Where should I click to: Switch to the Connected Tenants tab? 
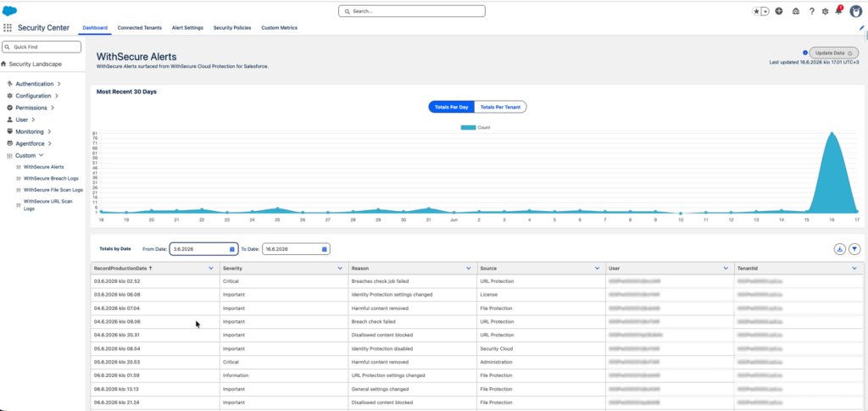[x=140, y=28]
